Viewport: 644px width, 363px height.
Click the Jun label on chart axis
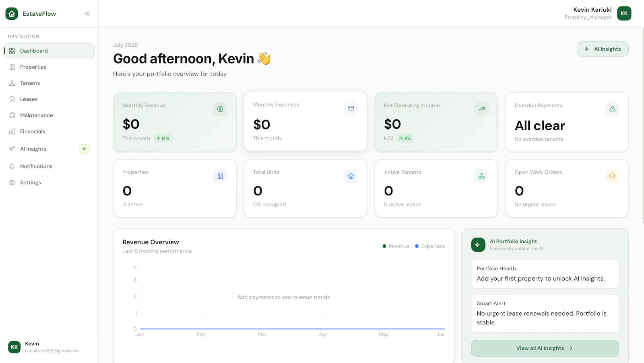pyautogui.click(x=441, y=334)
